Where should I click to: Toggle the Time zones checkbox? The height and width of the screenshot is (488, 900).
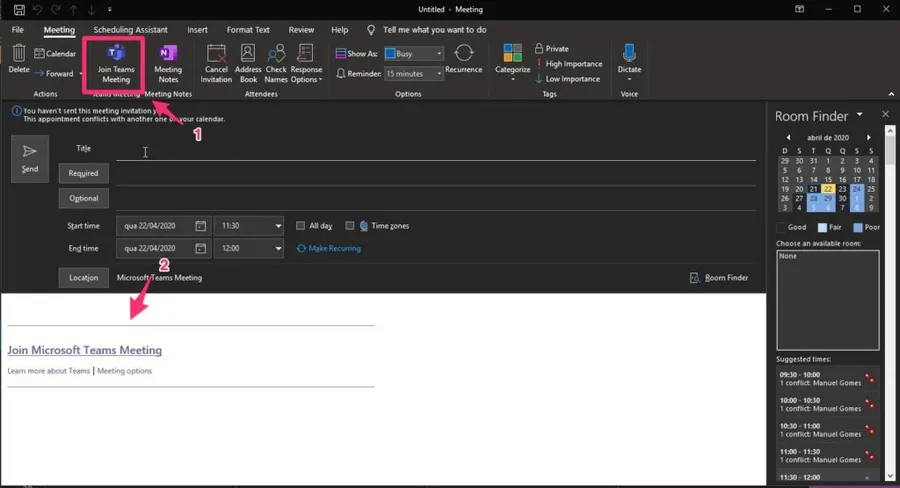(x=350, y=226)
